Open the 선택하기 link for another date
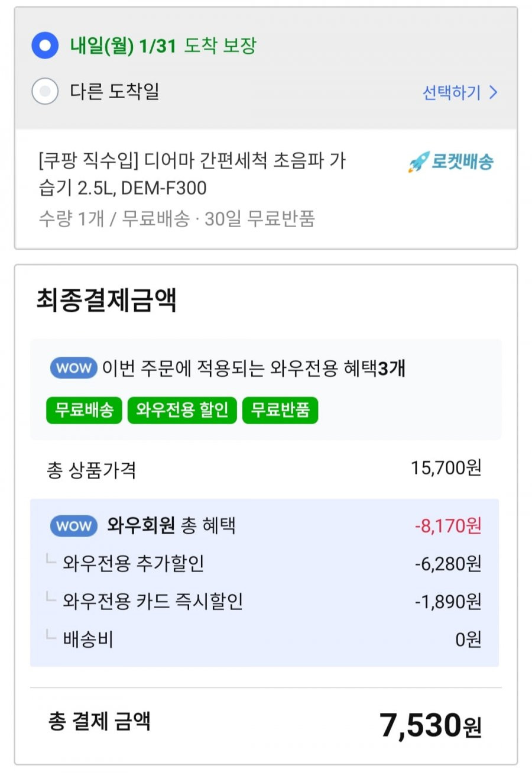The height and width of the screenshot is (775, 532). click(x=452, y=93)
